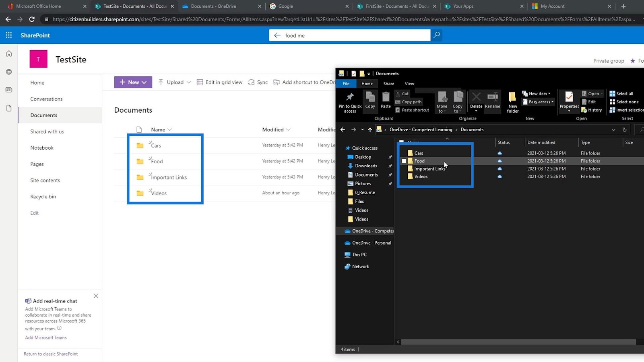This screenshot has width=644, height=362.
Task: Tick the checkbox beside Food in Explorer
Action: tap(404, 161)
